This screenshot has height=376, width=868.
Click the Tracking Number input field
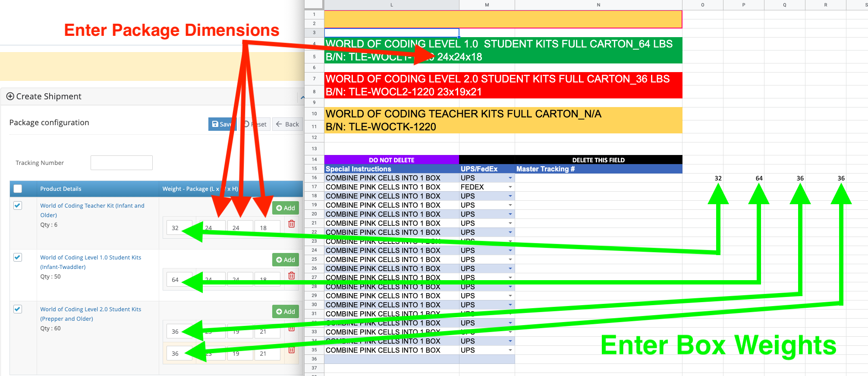pyautogui.click(x=122, y=163)
